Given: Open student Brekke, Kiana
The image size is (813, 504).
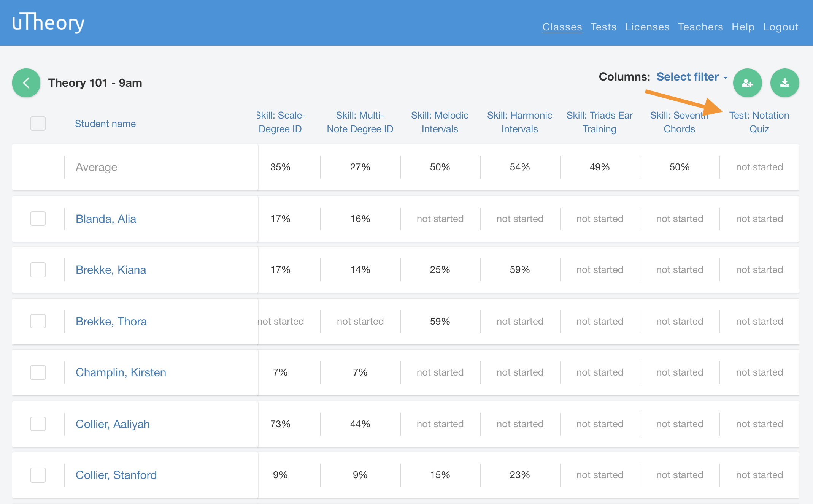Looking at the screenshot, I should coord(111,270).
